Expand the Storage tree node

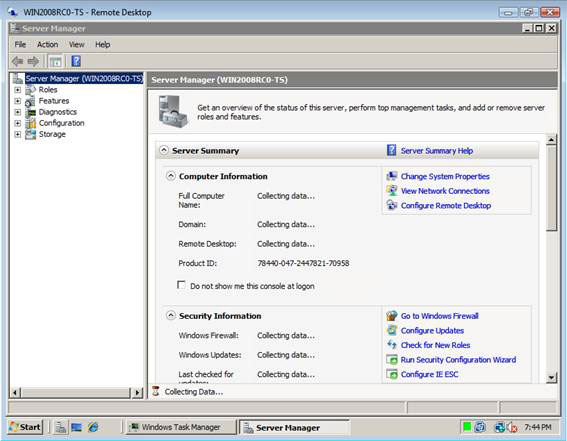17,134
